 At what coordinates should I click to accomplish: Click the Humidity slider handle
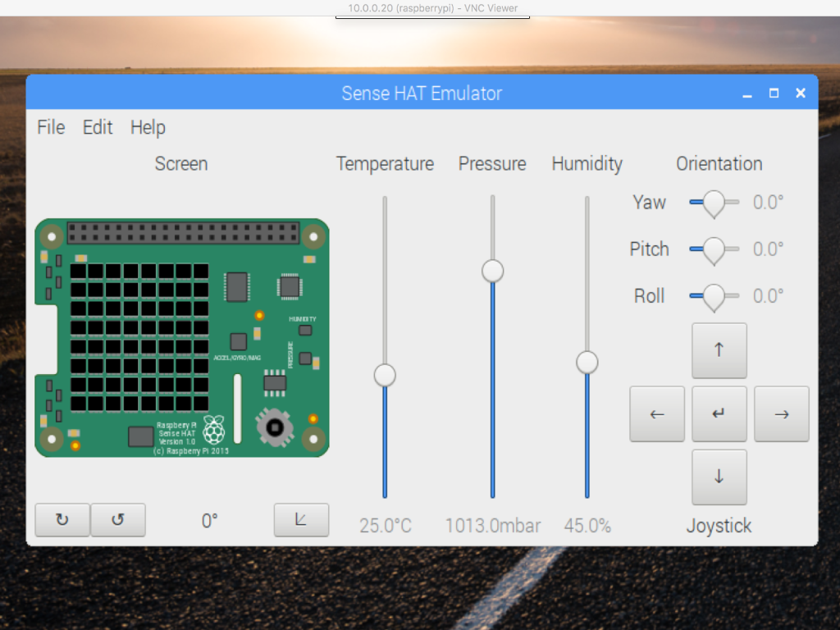point(587,362)
